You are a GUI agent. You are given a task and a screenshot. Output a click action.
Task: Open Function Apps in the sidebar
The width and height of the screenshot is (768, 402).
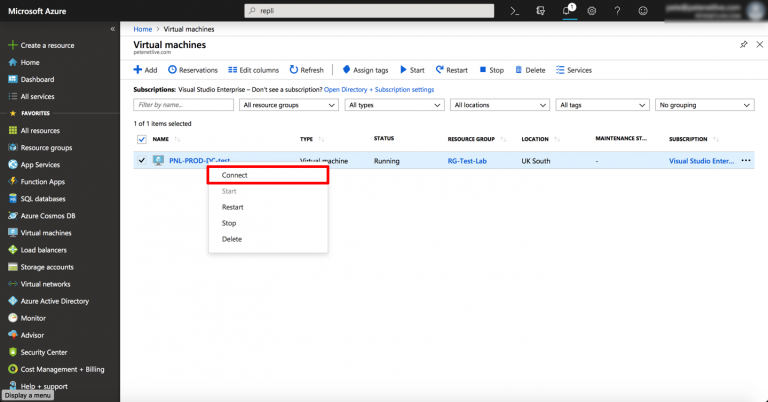[x=37, y=182]
